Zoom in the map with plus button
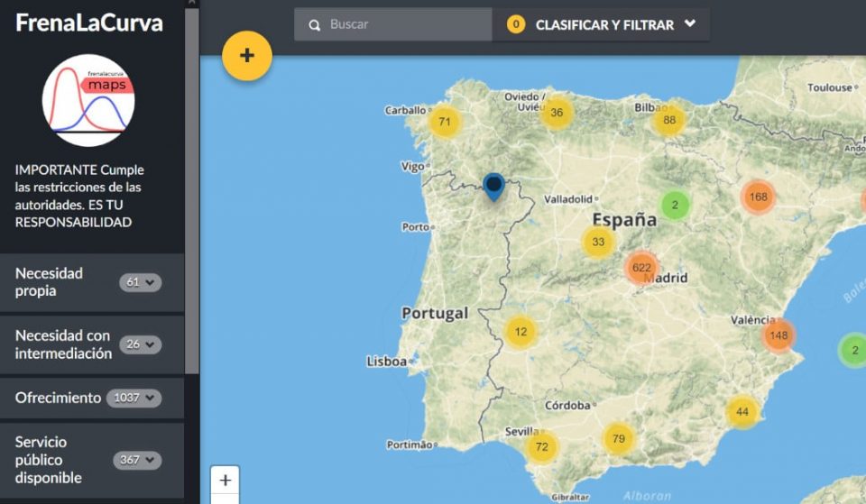Image resolution: width=866 pixels, height=504 pixels. pyautogui.click(x=225, y=481)
